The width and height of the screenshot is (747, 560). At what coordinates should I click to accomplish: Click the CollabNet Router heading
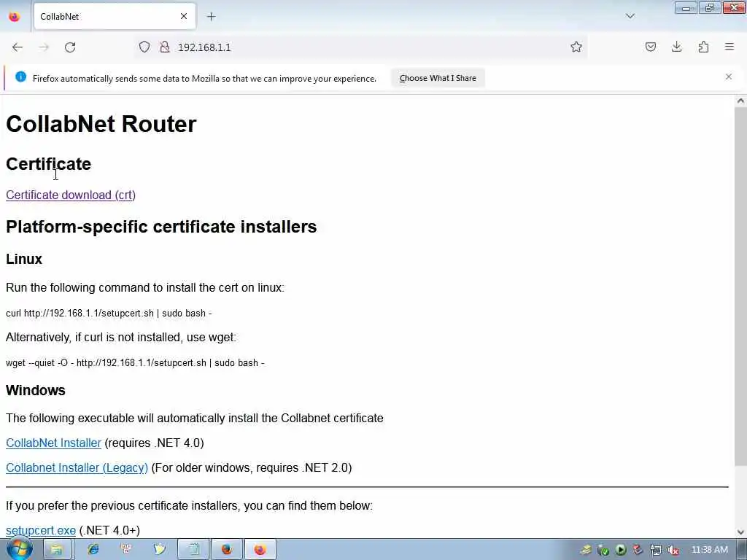point(101,124)
